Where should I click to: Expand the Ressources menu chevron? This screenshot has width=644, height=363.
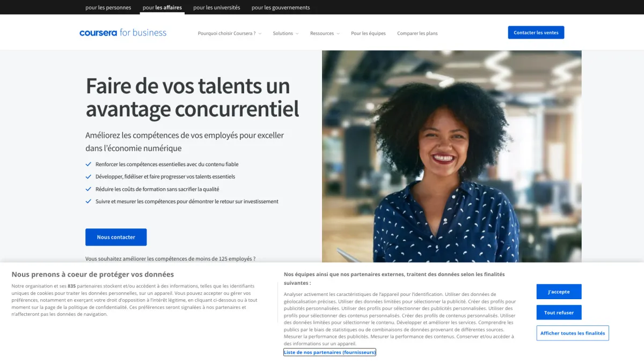pyautogui.click(x=338, y=33)
